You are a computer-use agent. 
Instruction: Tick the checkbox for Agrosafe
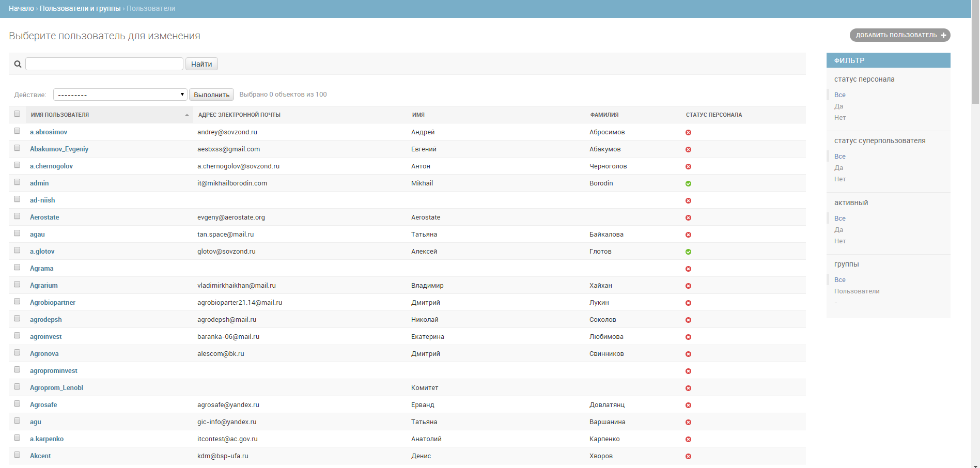[x=17, y=403]
